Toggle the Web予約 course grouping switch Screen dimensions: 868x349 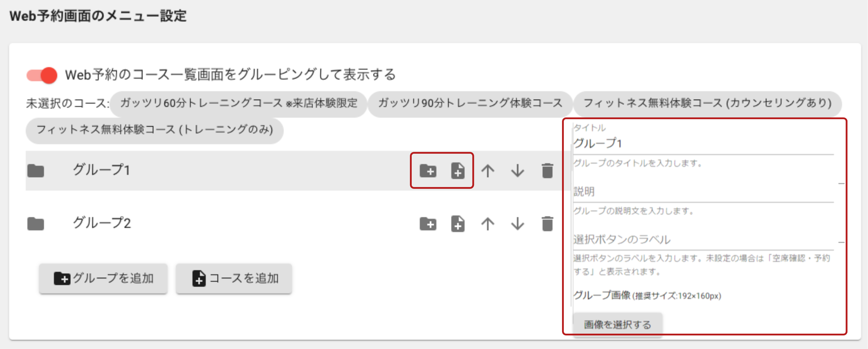[42, 75]
